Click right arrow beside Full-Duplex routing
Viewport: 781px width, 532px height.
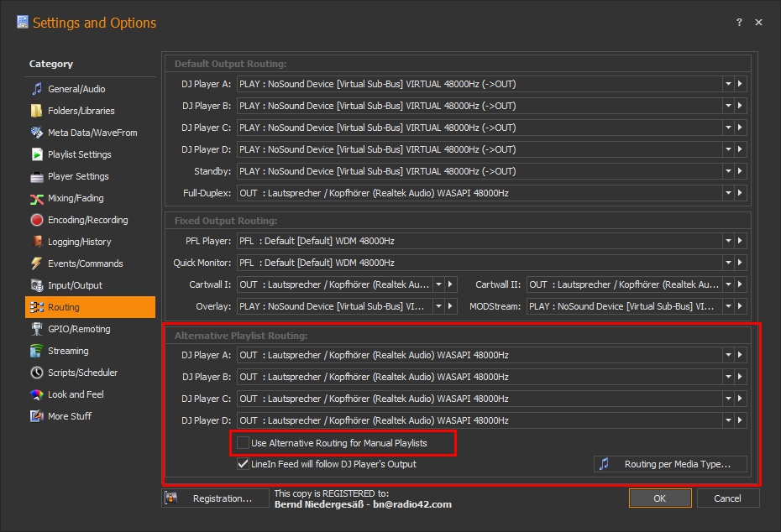[x=740, y=193]
